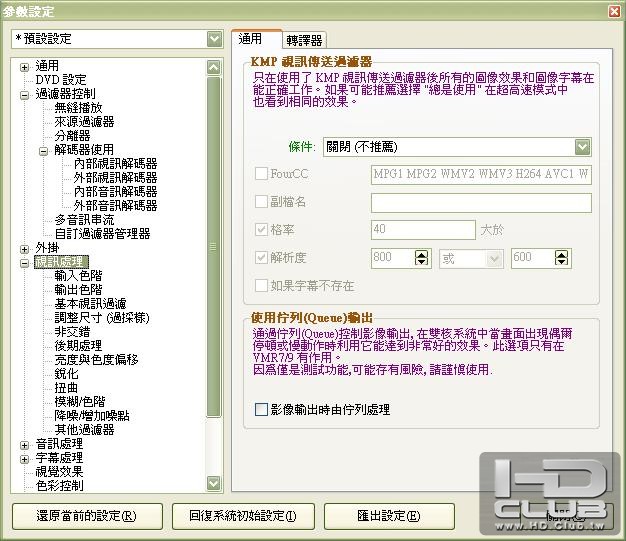Click the 匯出設定(E) button
Viewport: 626px width, 541px height.
pos(389,516)
